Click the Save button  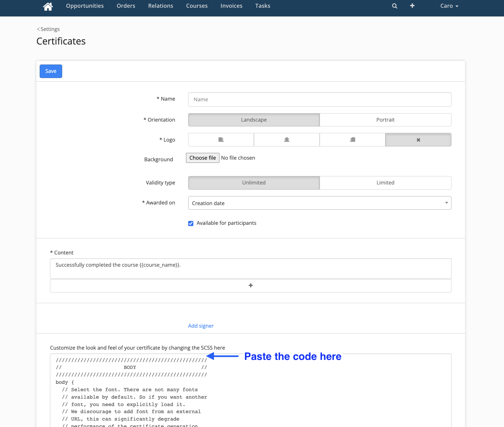point(51,71)
